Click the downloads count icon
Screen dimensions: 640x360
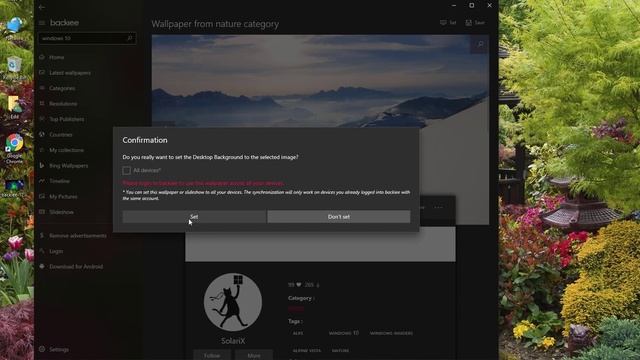pyautogui.click(x=318, y=285)
